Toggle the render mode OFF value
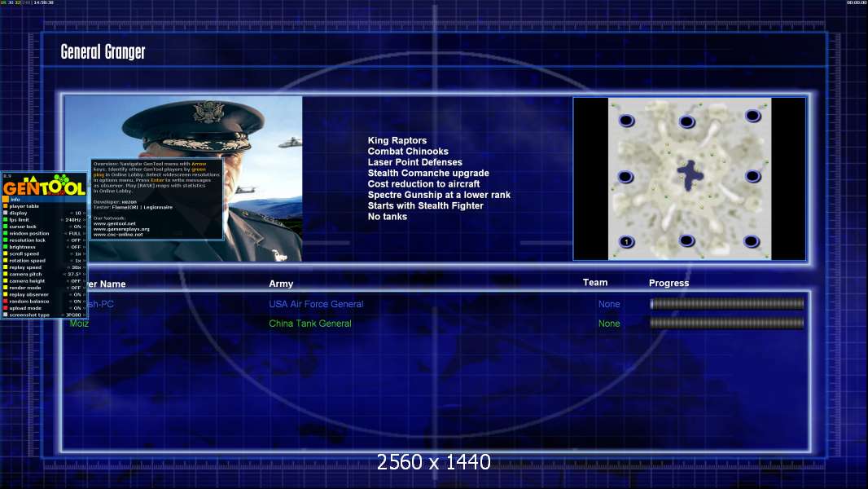Viewport: 868px width, 489px height. (x=76, y=288)
